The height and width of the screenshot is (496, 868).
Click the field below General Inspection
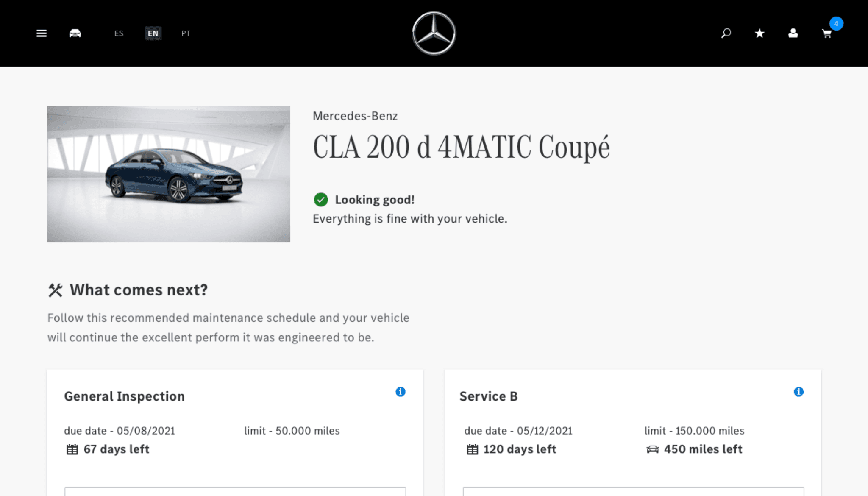point(235,492)
